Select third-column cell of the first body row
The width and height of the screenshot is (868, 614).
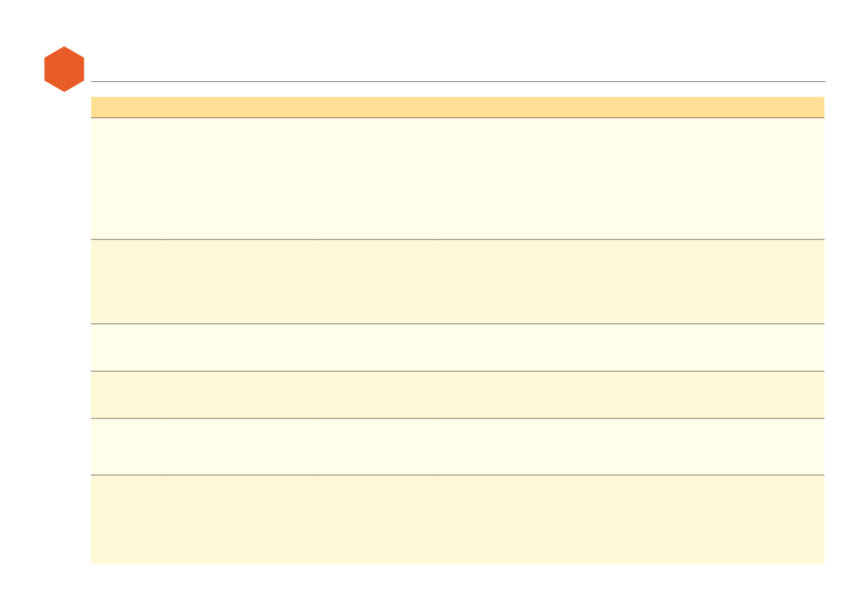[x=377, y=179]
